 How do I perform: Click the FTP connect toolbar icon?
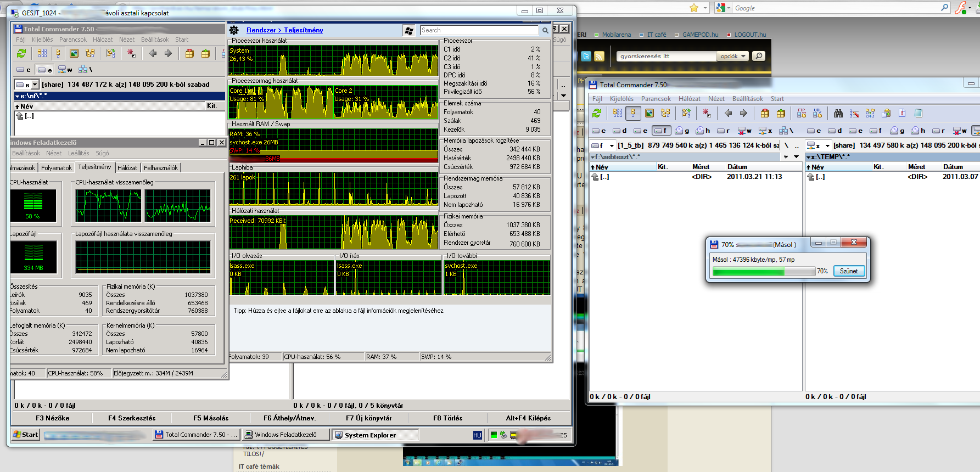point(802,113)
